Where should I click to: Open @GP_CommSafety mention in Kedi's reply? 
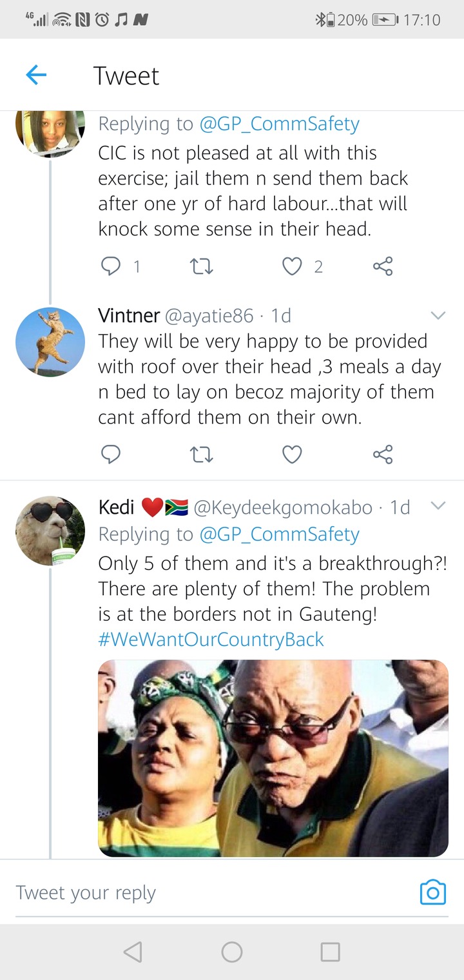(x=280, y=534)
